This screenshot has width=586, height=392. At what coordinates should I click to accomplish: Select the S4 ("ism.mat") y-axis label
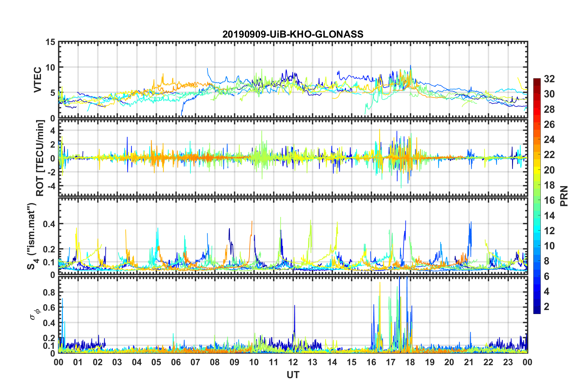click(x=32, y=236)
